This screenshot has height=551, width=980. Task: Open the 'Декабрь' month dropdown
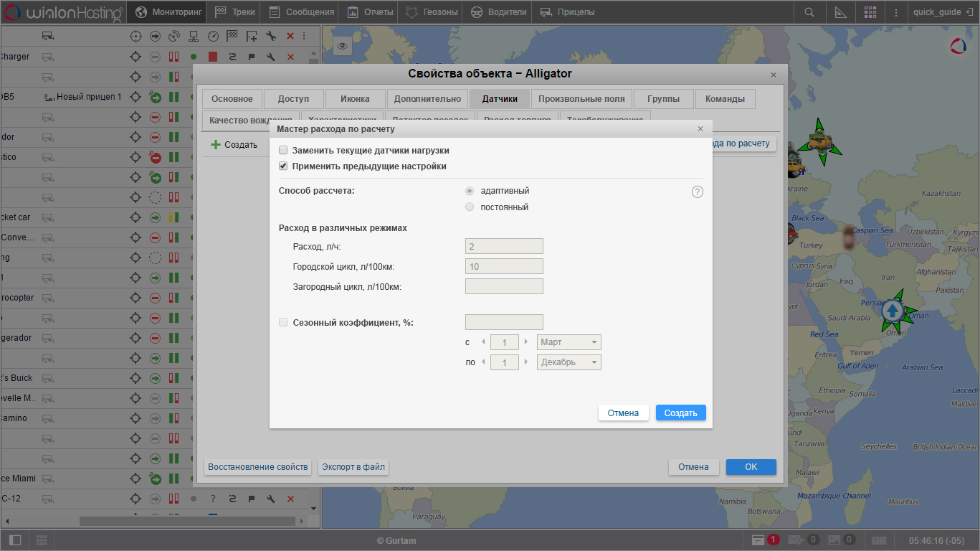pos(569,362)
